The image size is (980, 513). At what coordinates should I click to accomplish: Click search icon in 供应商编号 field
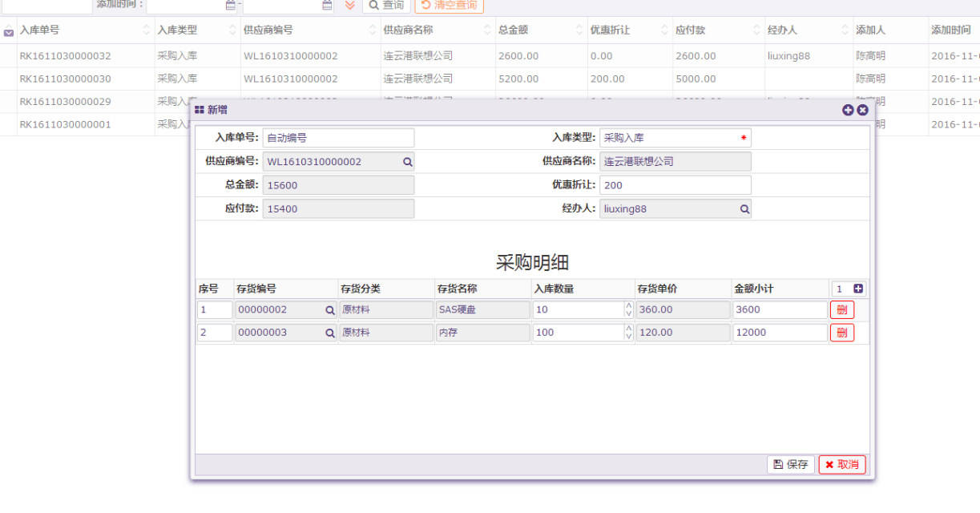point(407,162)
